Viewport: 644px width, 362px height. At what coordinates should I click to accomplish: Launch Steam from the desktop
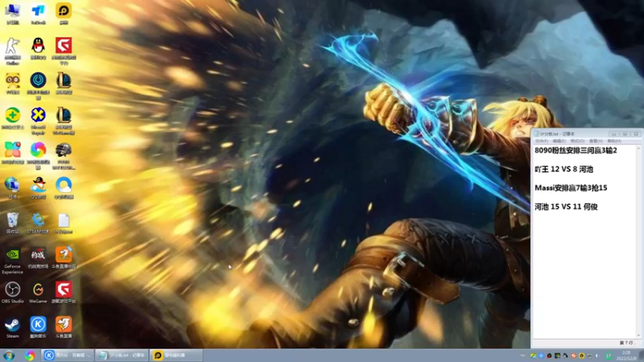pyautogui.click(x=13, y=327)
